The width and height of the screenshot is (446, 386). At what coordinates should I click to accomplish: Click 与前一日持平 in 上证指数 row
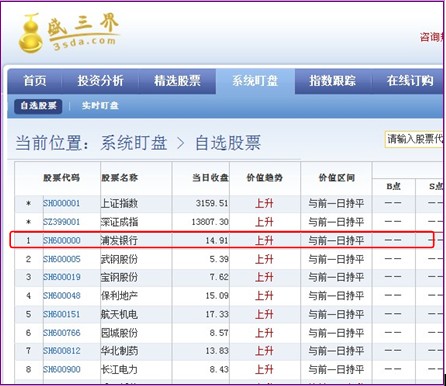[336, 203]
